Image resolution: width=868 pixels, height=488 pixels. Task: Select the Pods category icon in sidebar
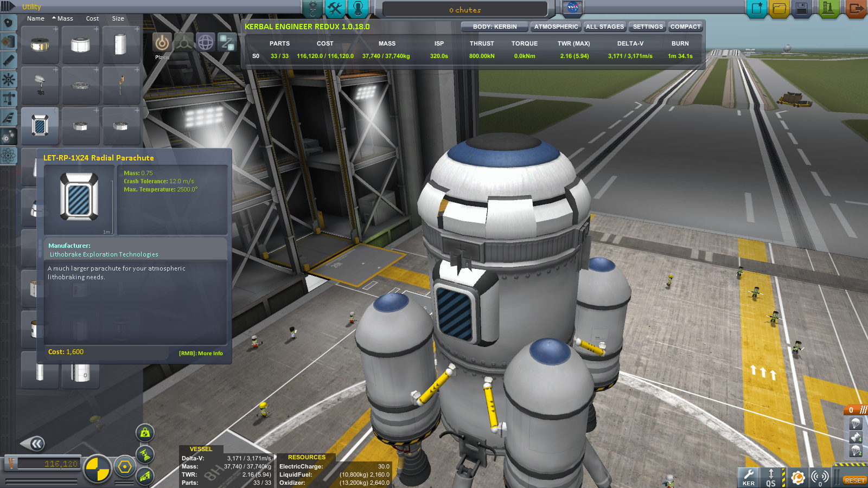click(x=8, y=23)
